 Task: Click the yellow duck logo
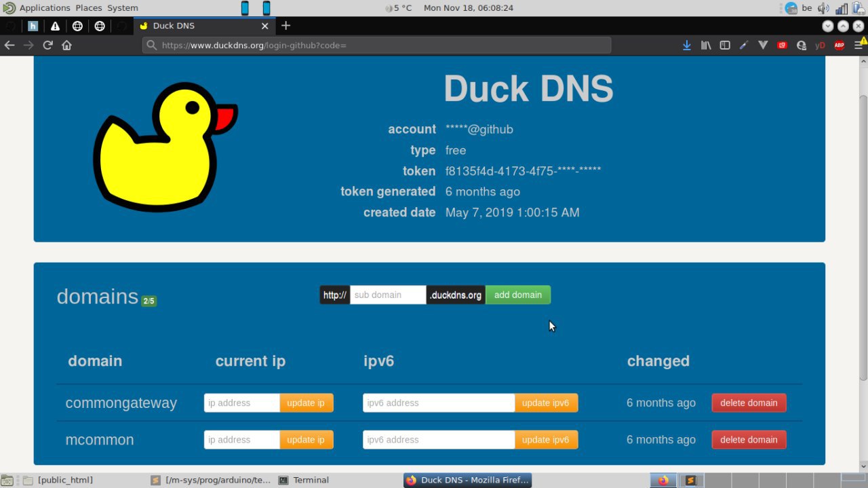pyautogui.click(x=165, y=147)
